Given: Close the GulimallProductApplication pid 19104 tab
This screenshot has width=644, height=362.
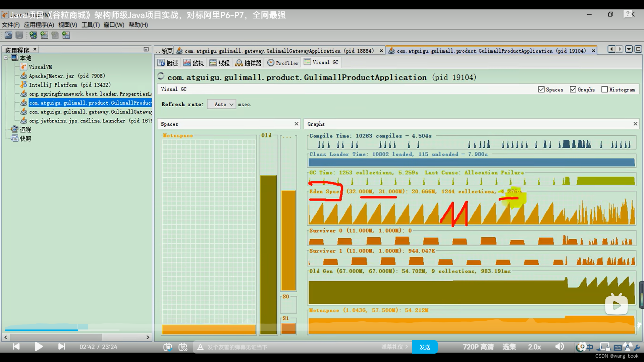Looking at the screenshot, I should click(593, 51).
